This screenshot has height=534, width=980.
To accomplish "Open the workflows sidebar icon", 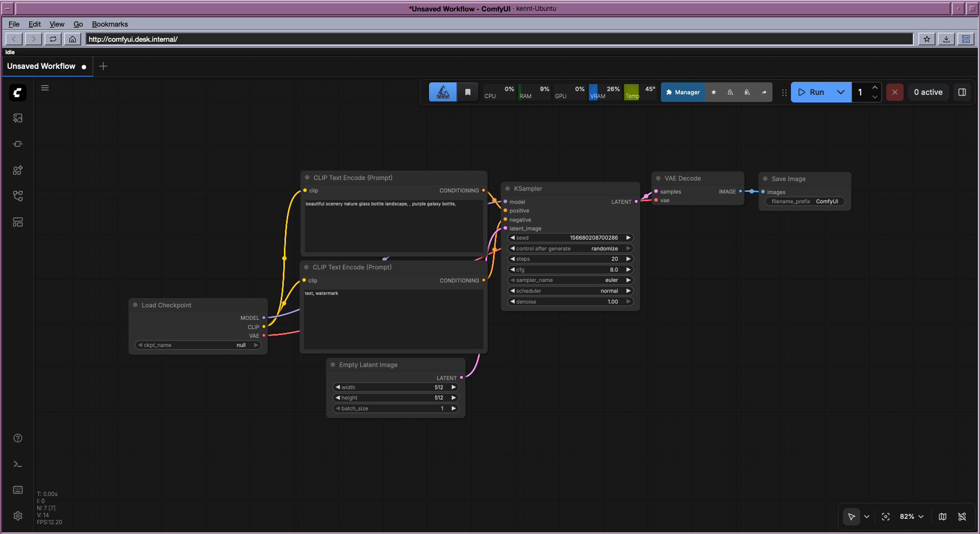I will (x=18, y=196).
